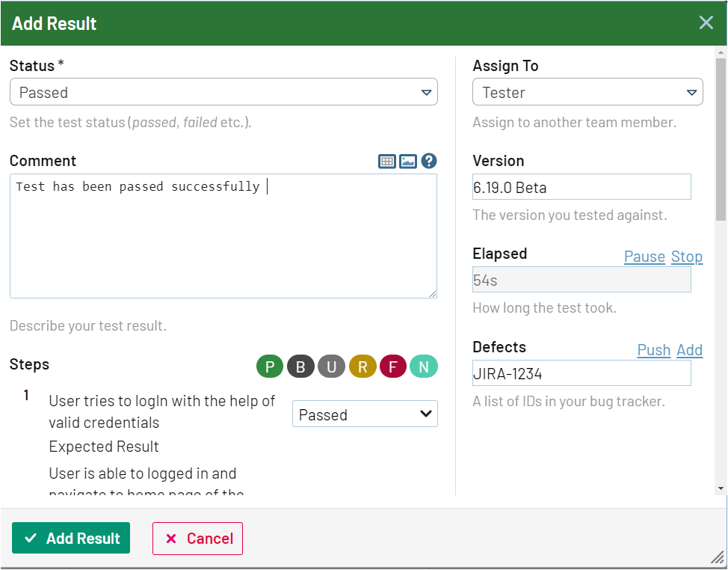
Task: Expand the Assign To Tester dropdown
Action: point(587,93)
